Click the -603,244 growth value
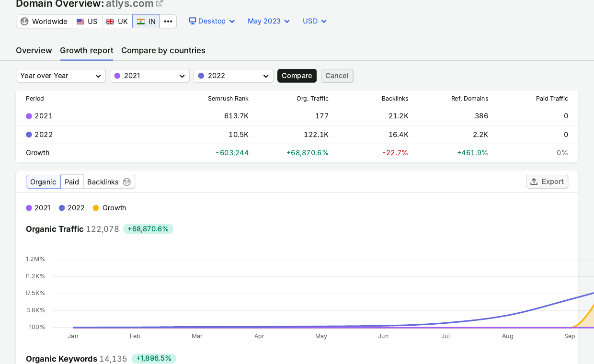This screenshot has height=364, width=594. coord(232,153)
